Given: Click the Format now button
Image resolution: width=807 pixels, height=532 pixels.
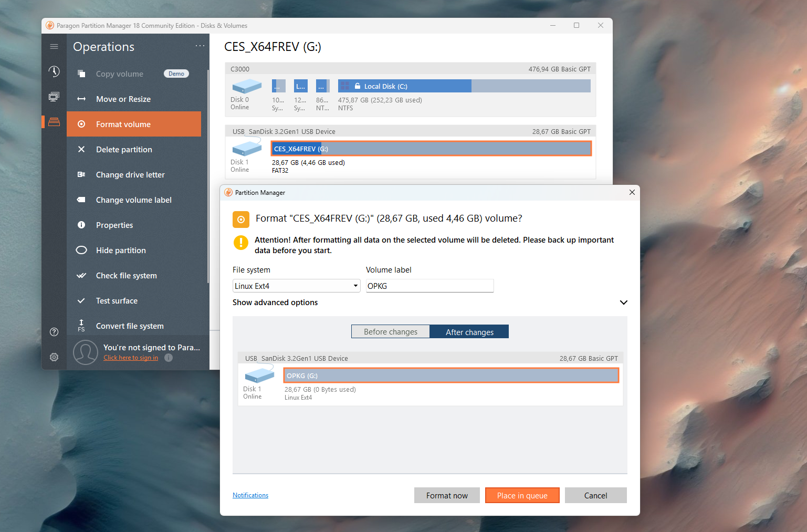Looking at the screenshot, I should point(447,495).
